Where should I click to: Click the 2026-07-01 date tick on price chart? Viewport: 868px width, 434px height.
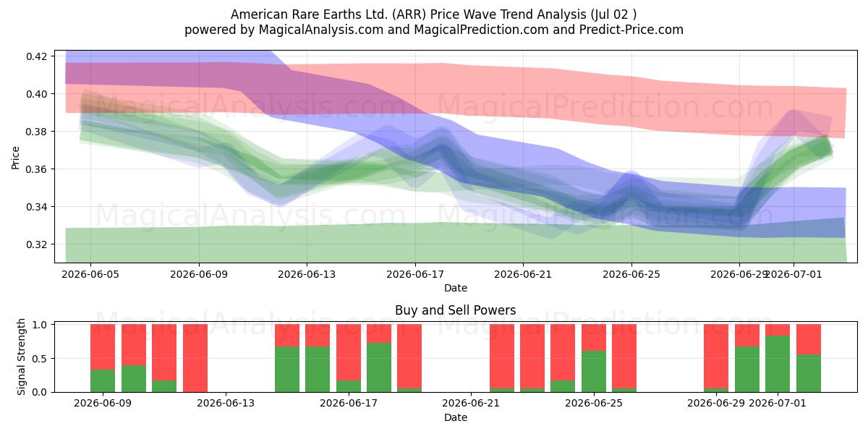pyautogui.click(x=793, y=274)
